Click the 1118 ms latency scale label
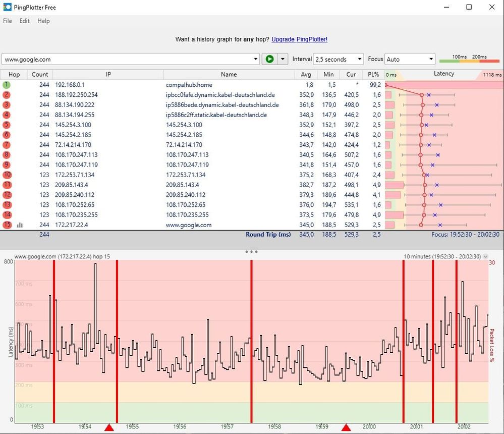This screenshot has height=434, width=504. point(492,75)
